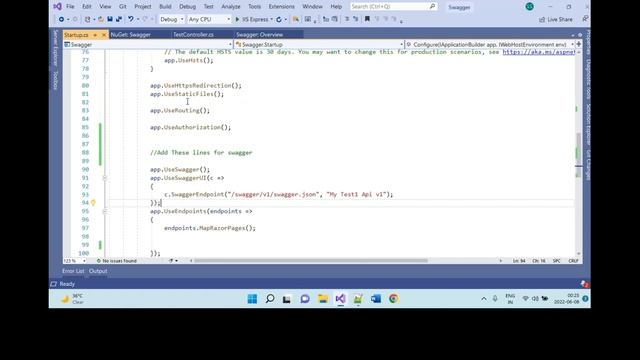Click the Live Share icon
Viewport: 640px width, 360px height.
coord(542,20)
